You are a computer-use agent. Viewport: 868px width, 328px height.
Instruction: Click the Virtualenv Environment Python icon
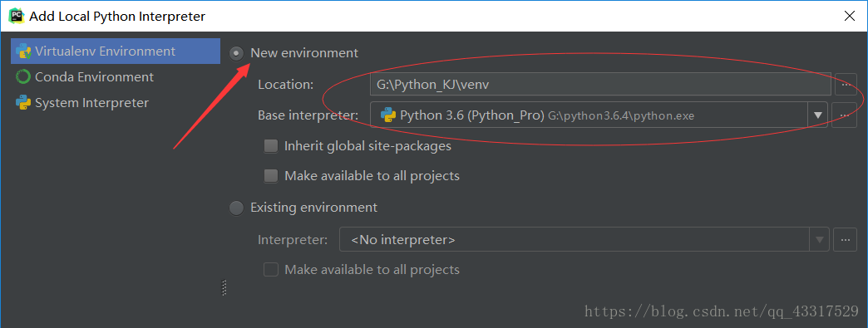point(23,51)
